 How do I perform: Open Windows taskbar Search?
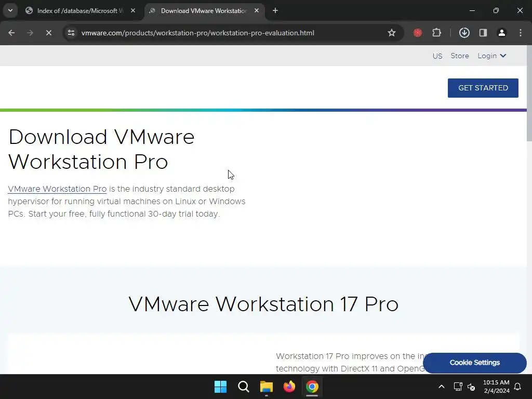(x=243, y=387)
